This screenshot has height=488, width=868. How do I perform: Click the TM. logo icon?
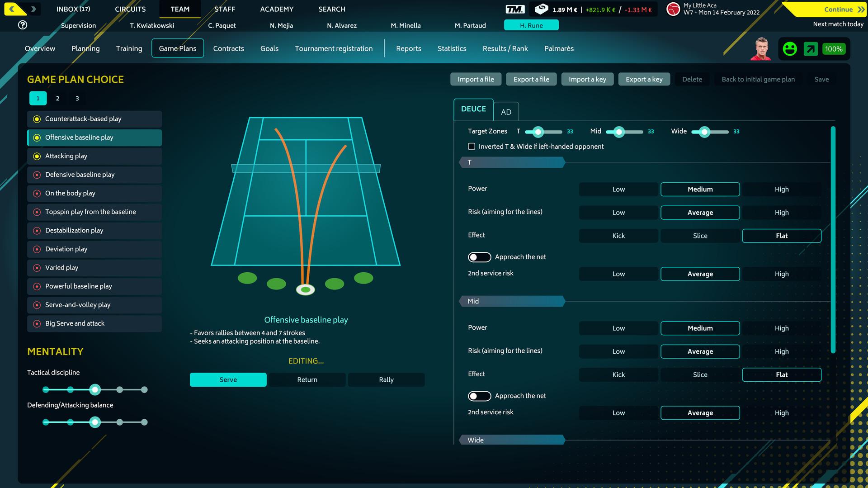(516, 8)
